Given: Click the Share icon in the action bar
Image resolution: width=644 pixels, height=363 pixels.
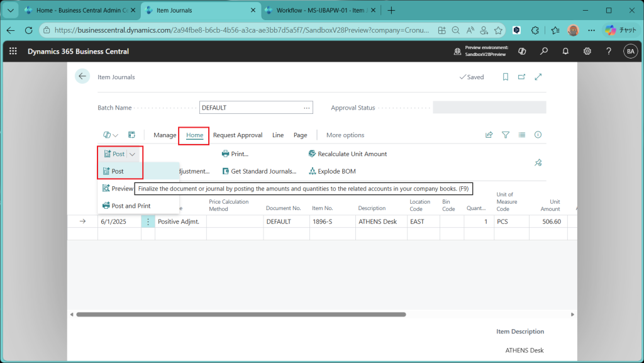Looking at the screenshot, I should [489, 135].
